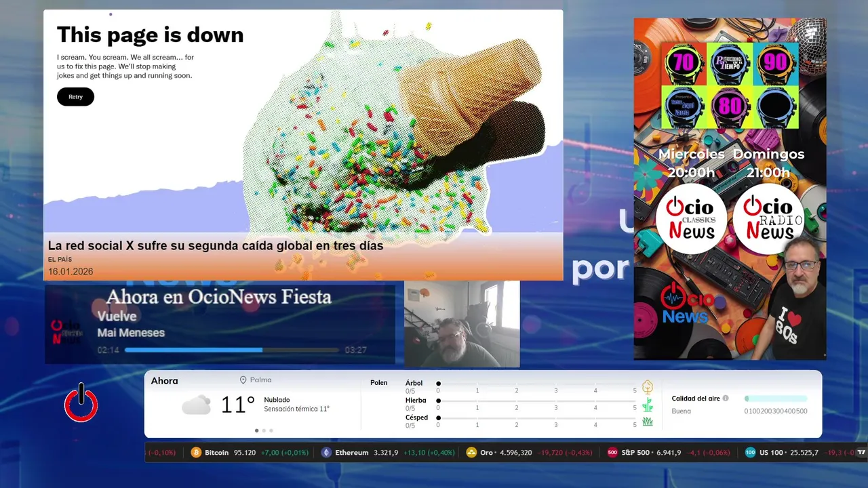Click the Ethereum price '3.321,9'
The image size is (868, 488).
tap(386, 453)
